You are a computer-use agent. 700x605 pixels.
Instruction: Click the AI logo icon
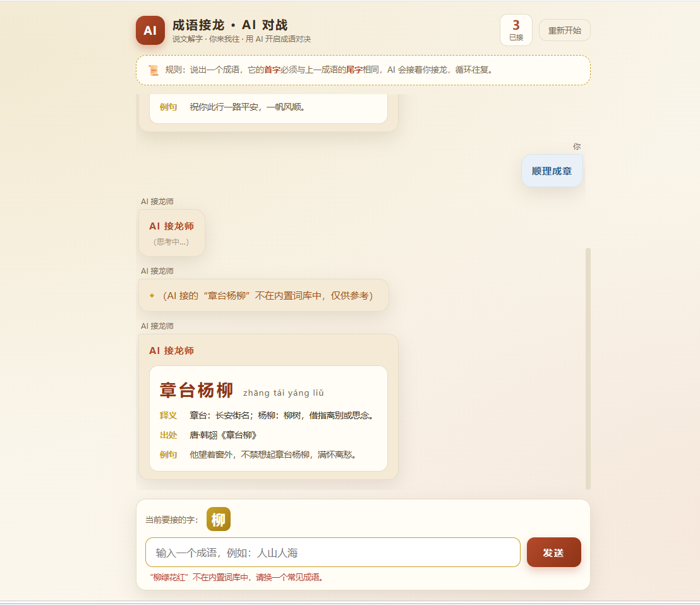point(150,30)
